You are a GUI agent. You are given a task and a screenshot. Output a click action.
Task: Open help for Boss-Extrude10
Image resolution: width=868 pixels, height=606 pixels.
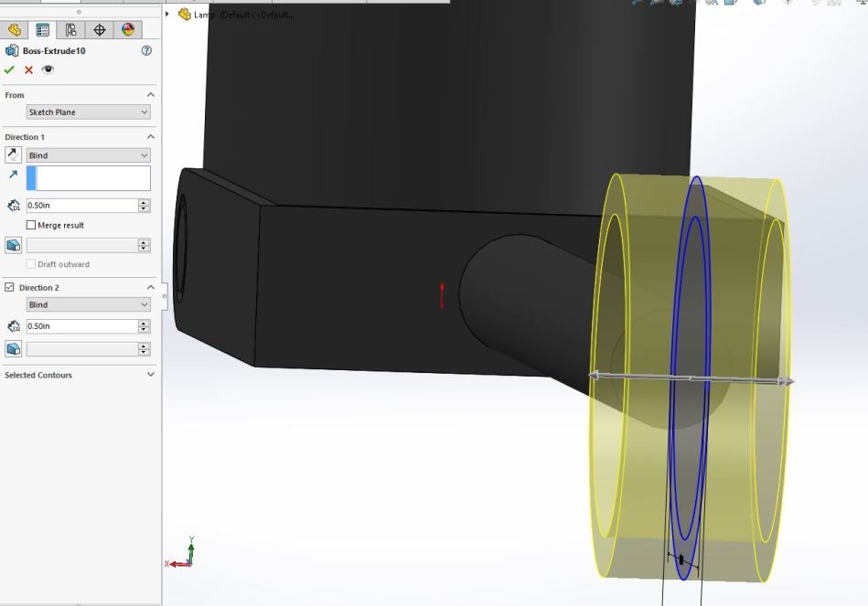[146, 51]
